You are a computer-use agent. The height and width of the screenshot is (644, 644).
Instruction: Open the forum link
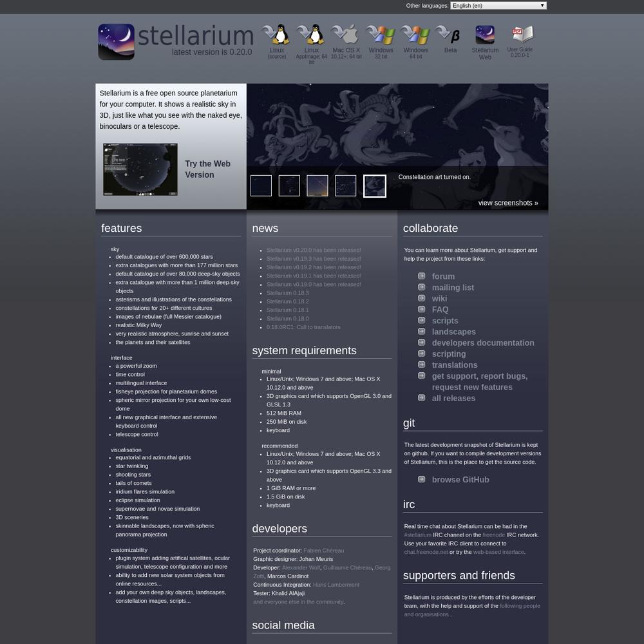click(x=443, y=276)
